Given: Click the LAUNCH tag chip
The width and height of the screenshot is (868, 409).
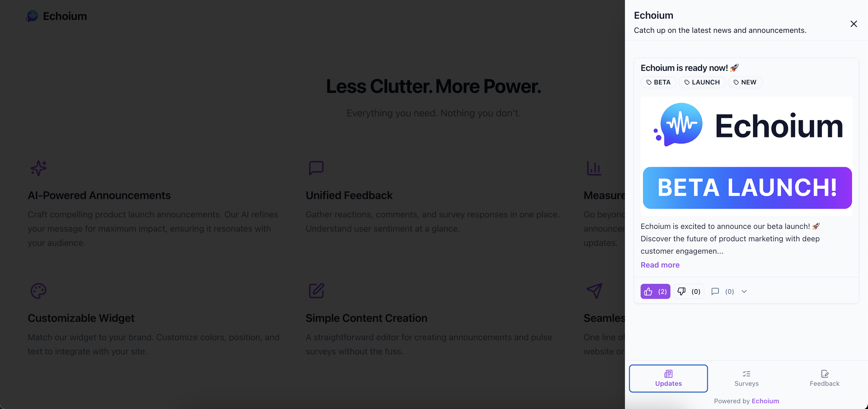Looking at the screenshot, I should tap(702, 82).
